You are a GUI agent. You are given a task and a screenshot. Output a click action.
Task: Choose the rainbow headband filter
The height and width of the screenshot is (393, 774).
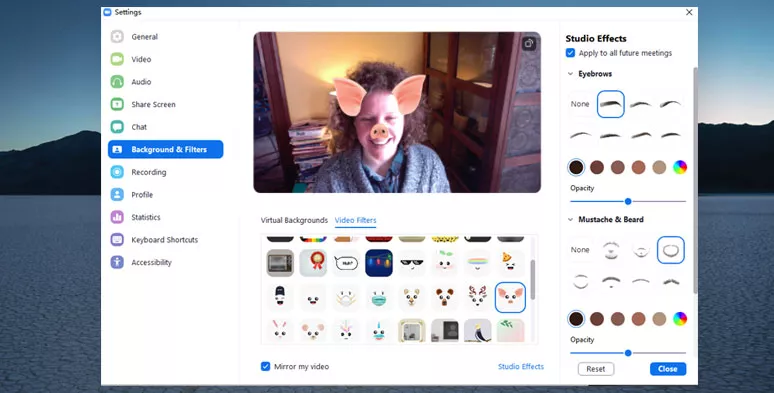click(478, 263)
